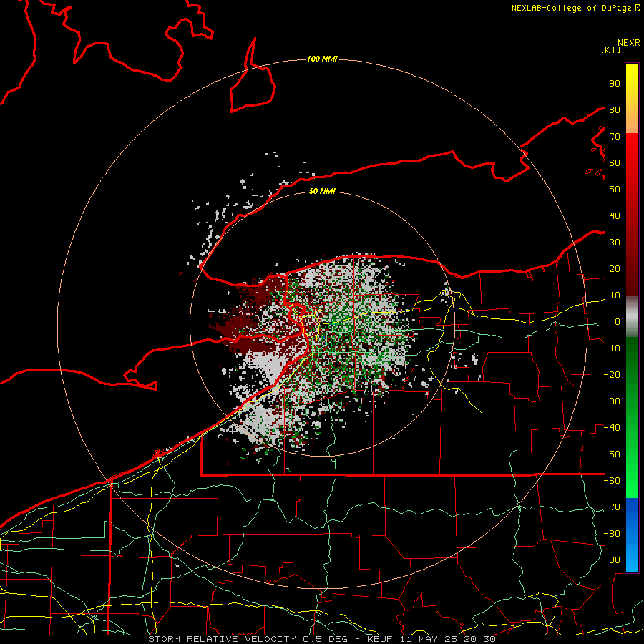
Task: Click the positive 80 knot scale value
Action: tap(615, 109)
